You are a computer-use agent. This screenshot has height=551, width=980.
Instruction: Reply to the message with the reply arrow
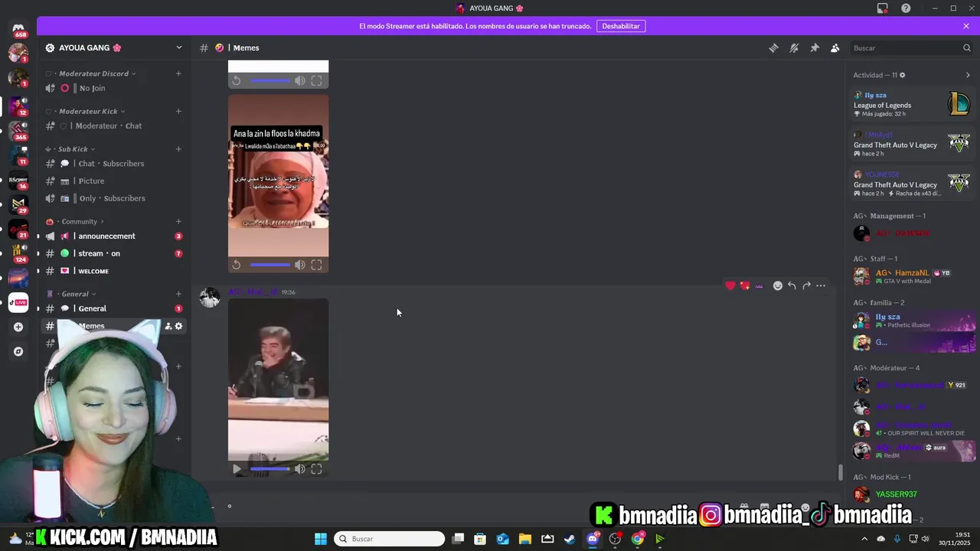tap(792, 285)
